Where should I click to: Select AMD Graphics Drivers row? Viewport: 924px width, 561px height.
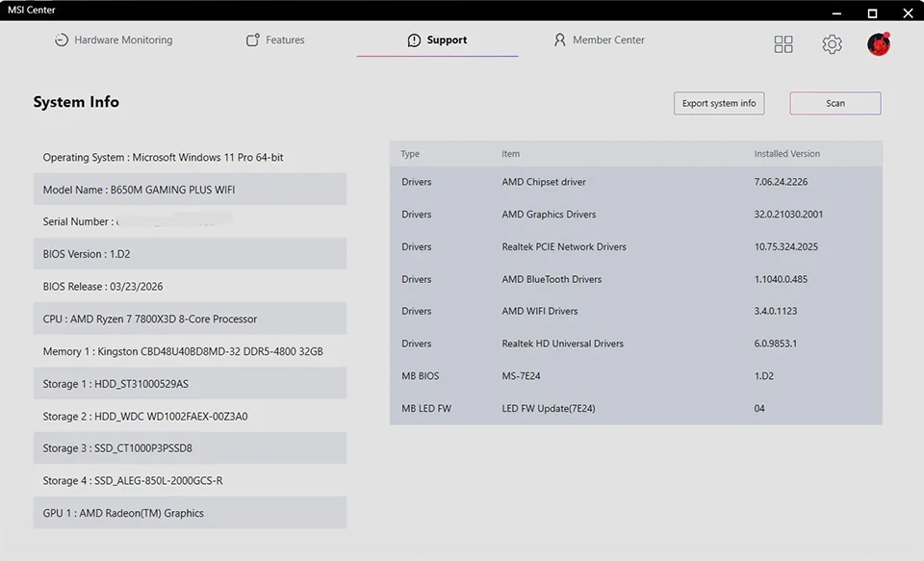[636, 215]
